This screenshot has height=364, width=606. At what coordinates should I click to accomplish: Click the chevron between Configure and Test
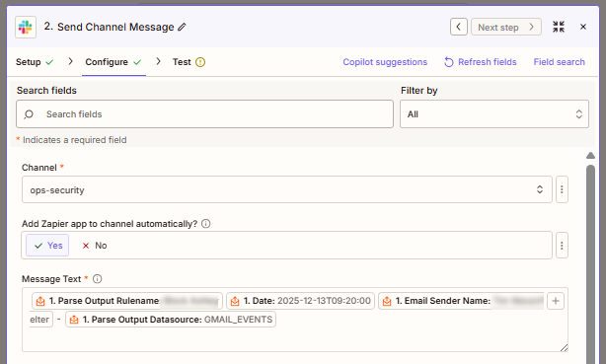159,61
